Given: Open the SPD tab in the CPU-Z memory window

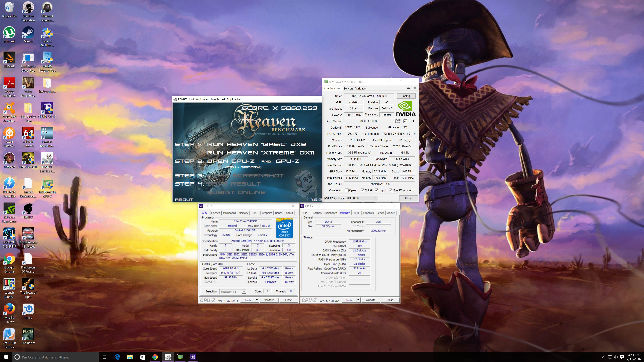Looking at the screenshot, I should (356, 213).
